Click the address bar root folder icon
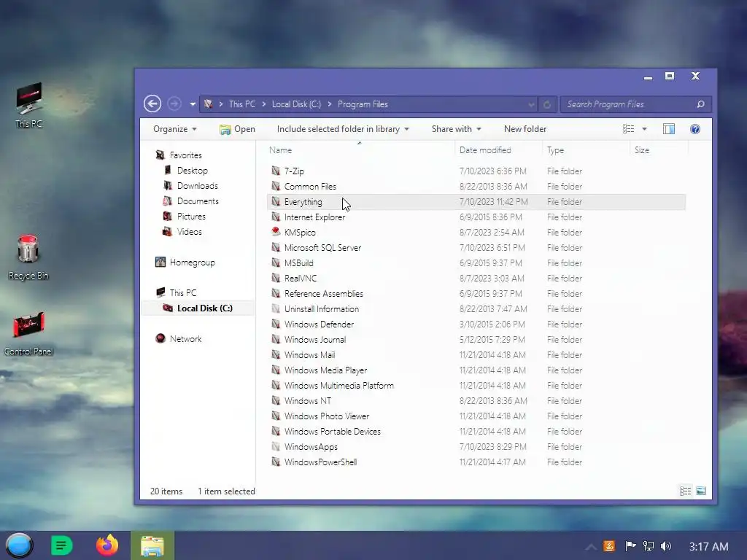The image size is (747, 560). (x=208, y=104)
